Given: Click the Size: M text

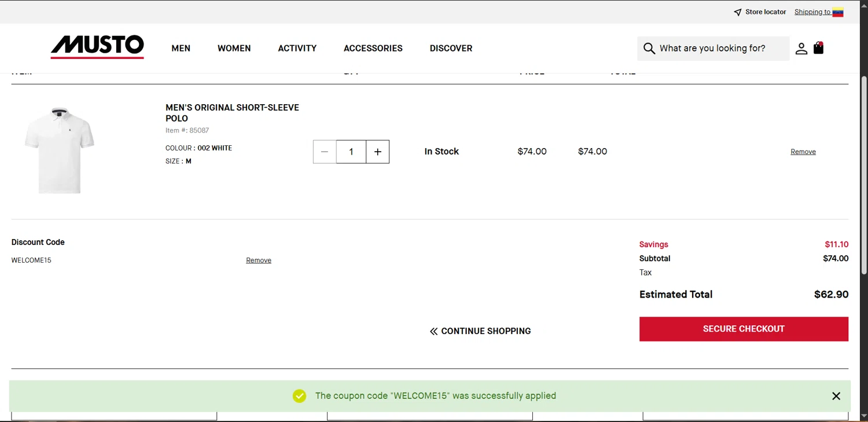Looking at the screenshot, I should click(x=178, y=162).
